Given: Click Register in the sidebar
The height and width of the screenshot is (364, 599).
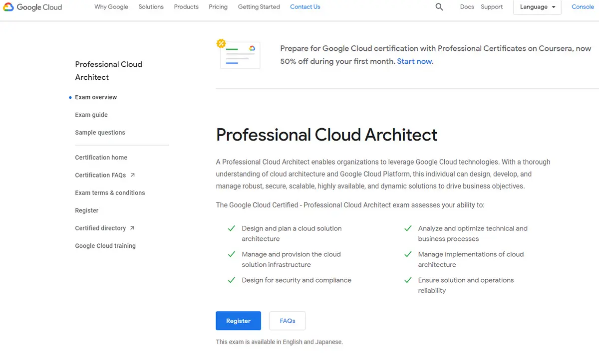Looking at the screenshot, I should 87,210.
